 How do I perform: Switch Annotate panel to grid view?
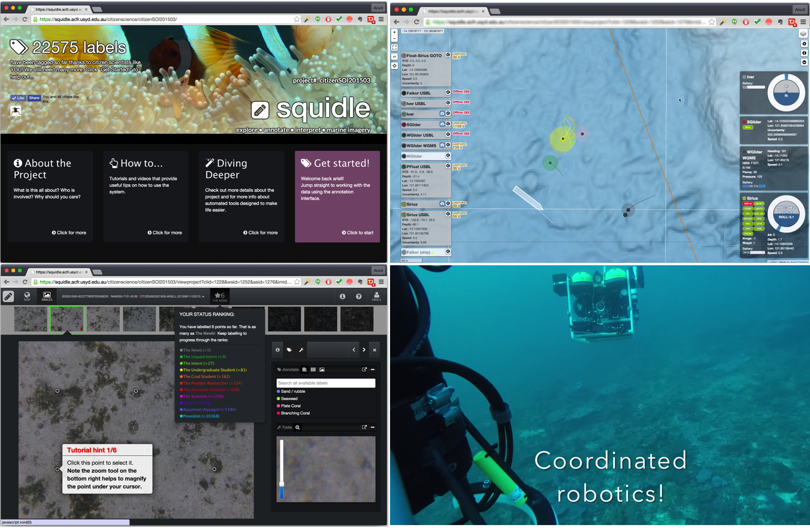tap(313, 369)
